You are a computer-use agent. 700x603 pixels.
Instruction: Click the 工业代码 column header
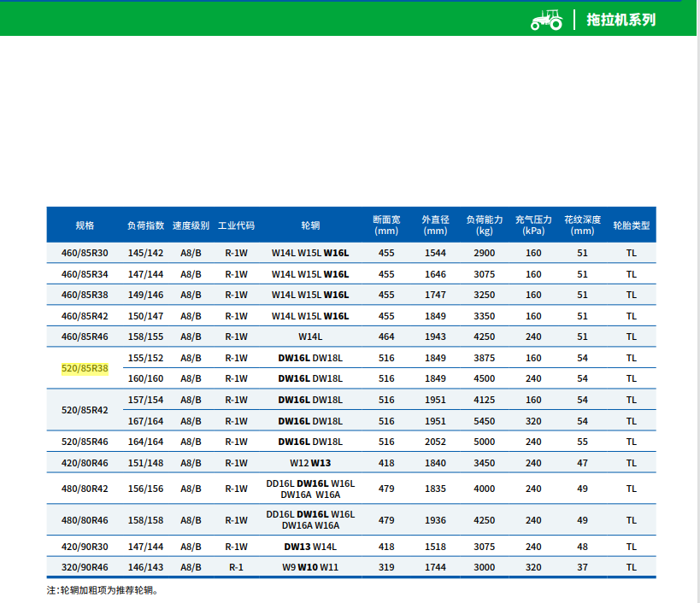pyautogui.click(x=236, y=225)
